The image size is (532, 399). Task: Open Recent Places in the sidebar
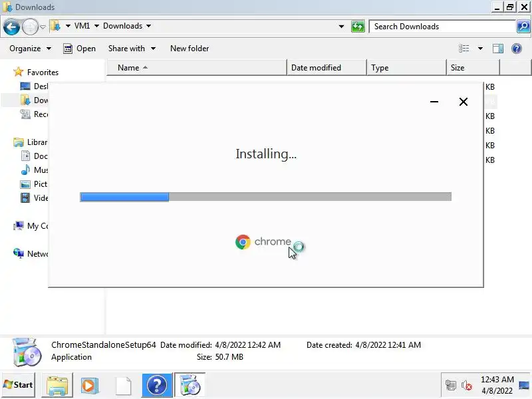tap(34, 114)
